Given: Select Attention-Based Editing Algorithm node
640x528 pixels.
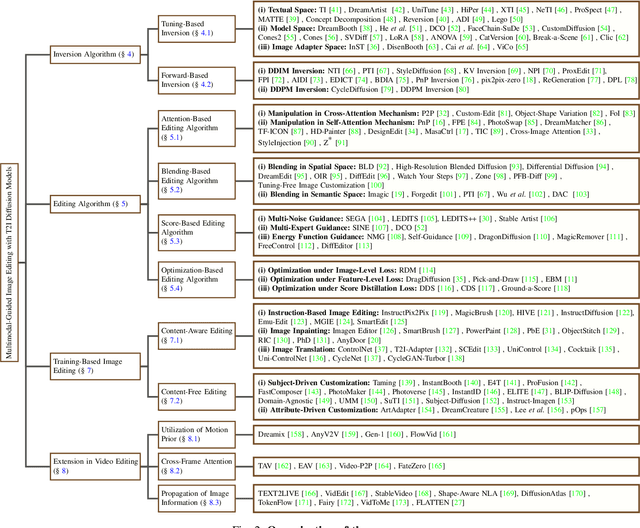Looking at the screenshot, I should coord(197,128).
